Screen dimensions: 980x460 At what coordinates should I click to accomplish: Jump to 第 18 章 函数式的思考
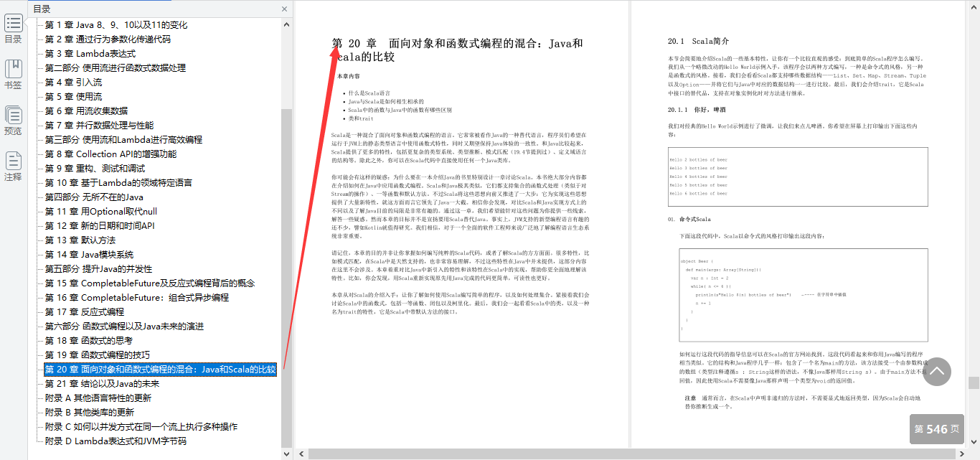[x=88, y=340]
